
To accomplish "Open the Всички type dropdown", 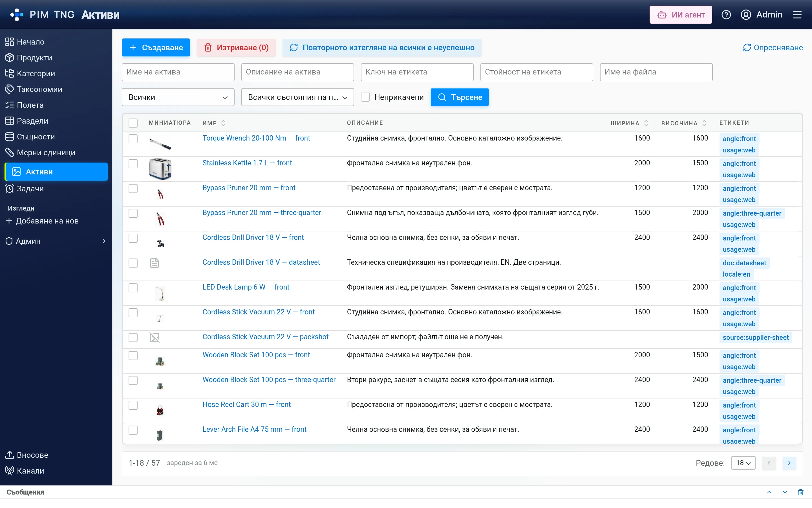I will (x=178, y=97).
